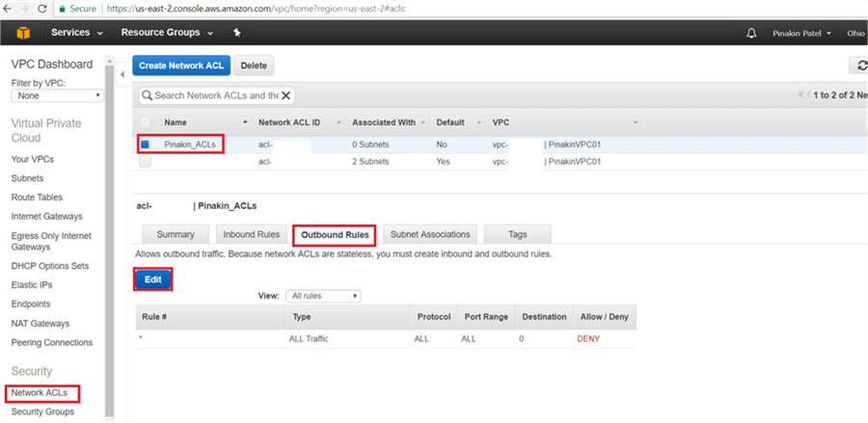Viewport: 868px width, 423px height.
Task: Click the '2 Subnets' cell
Action: [x=370, y=162]
